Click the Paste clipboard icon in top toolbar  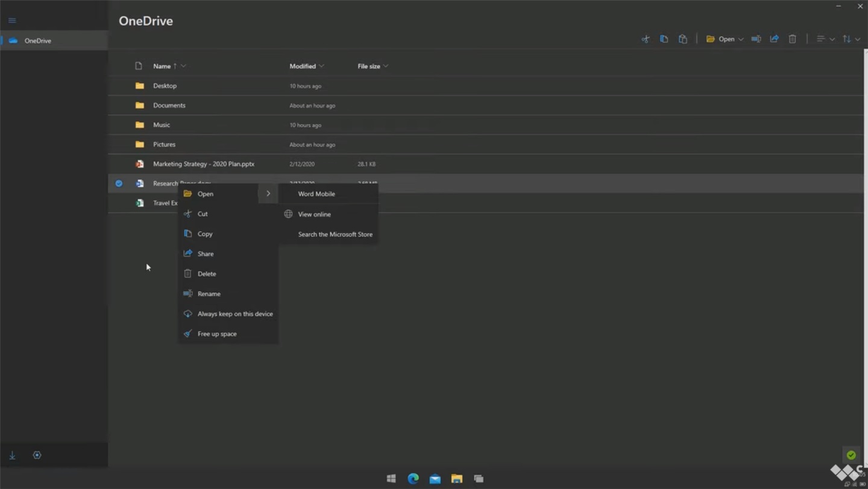(682, 39)
